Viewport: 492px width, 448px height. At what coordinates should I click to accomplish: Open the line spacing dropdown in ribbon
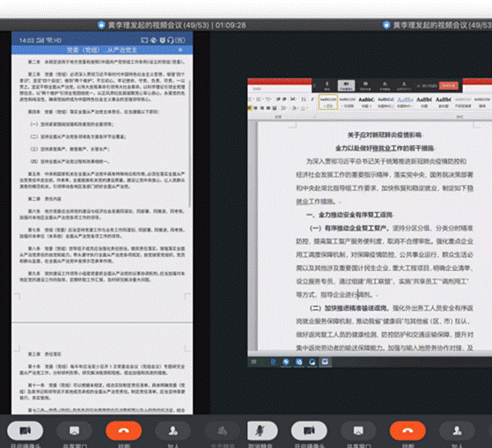pos(284,108)
